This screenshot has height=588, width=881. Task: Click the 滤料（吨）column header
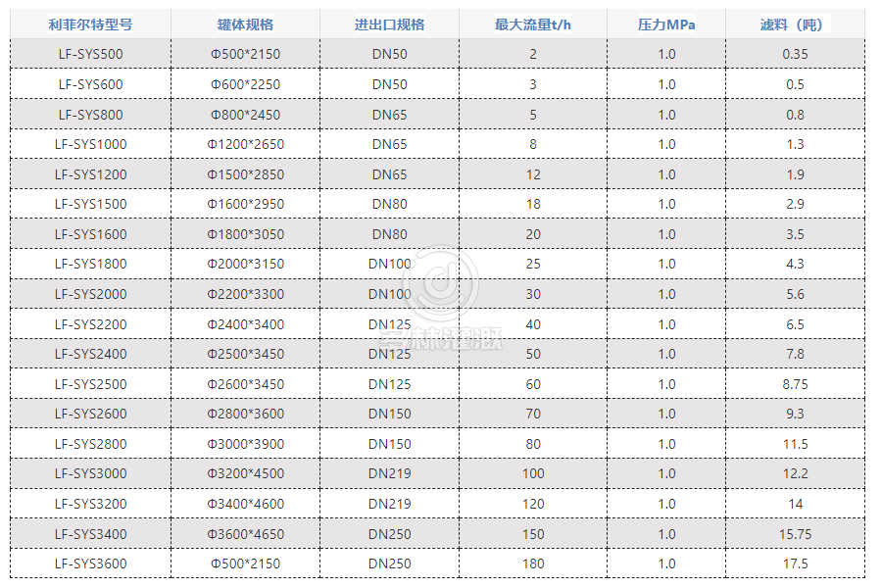tap(795, 24)
